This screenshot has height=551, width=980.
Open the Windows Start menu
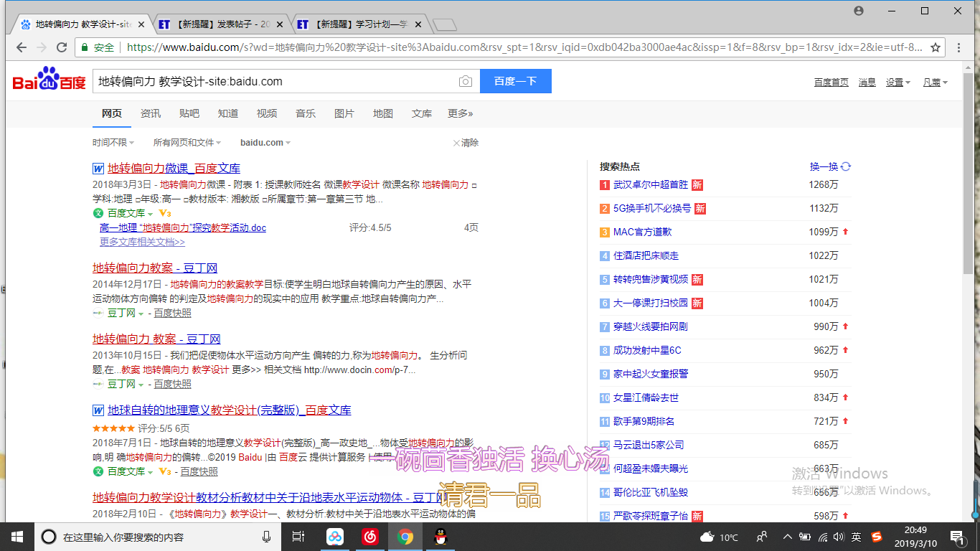coord(17,537)
